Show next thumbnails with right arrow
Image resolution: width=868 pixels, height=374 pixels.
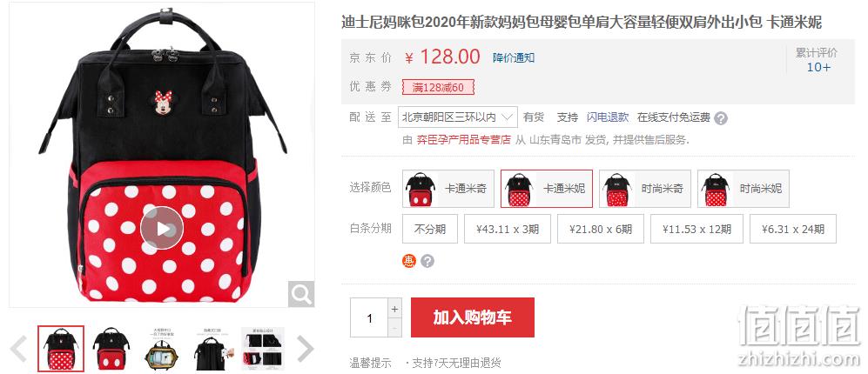(x=306, y=349)
